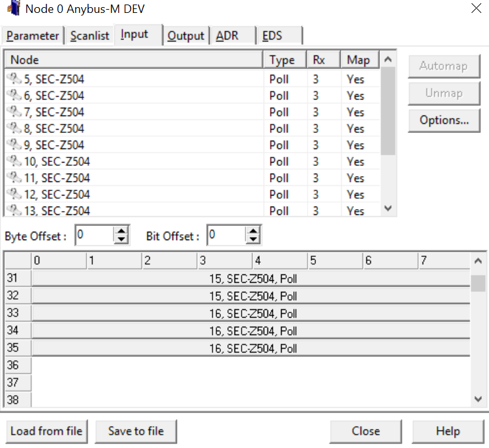This screenshot has height=448, width=489.
Task: Click the Anybus-M DEV title bar icon
Action: click(14, 8)
